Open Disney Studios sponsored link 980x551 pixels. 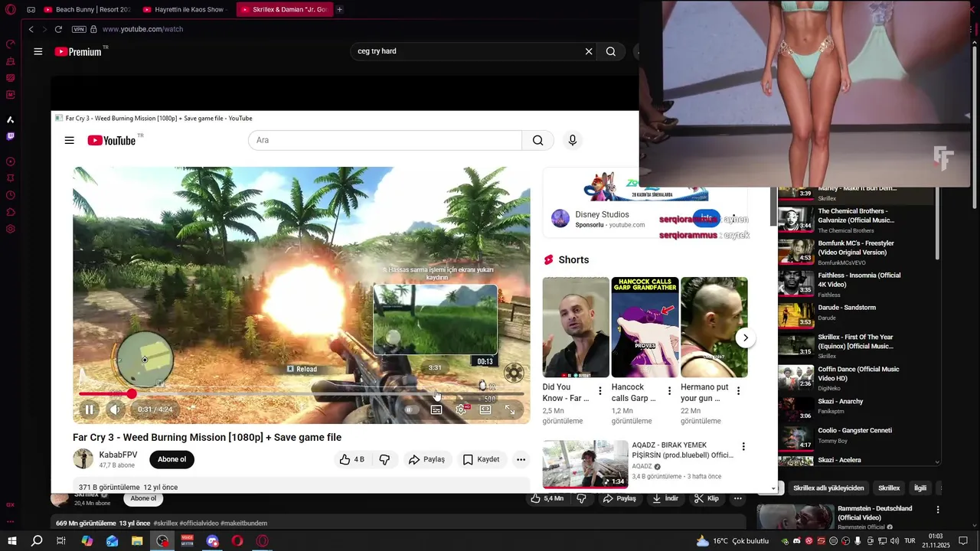602,214
